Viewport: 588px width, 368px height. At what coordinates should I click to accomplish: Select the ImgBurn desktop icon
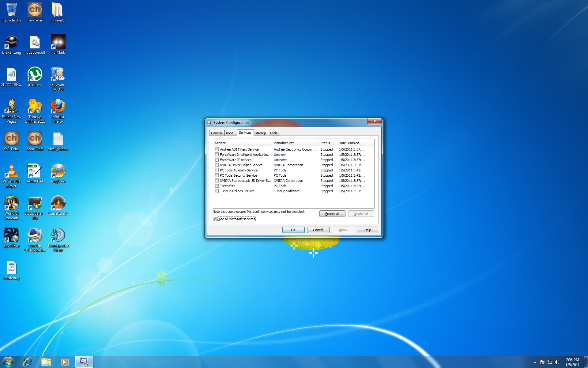tap(58, 174)
